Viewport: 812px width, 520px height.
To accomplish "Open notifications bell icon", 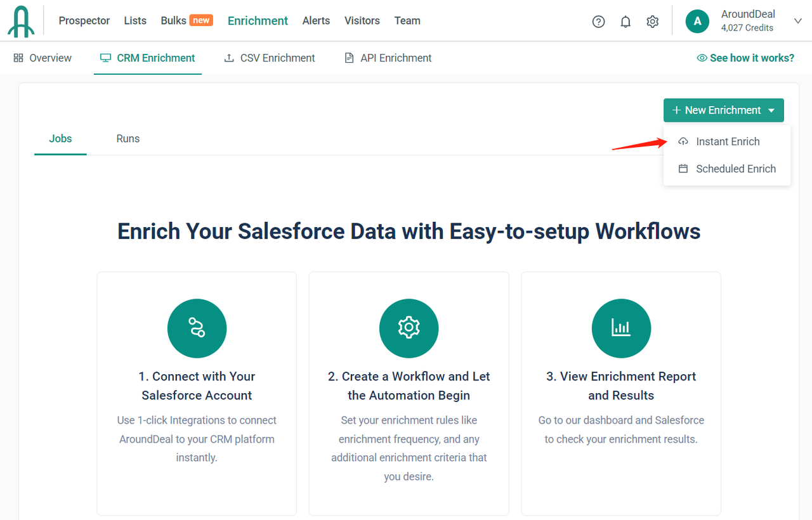I will (625, 22).
